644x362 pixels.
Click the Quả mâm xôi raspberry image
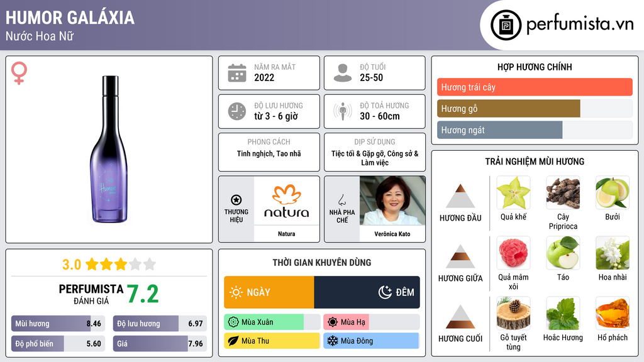(513, 253)
